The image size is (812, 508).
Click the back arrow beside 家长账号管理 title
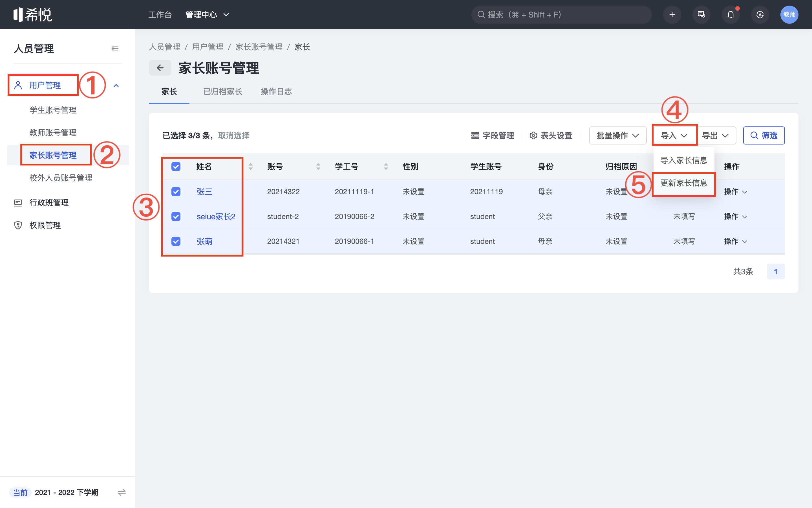pos(160,68)
